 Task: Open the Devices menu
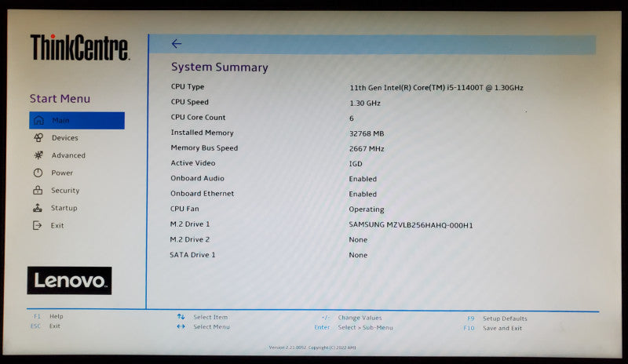[65, 138]
